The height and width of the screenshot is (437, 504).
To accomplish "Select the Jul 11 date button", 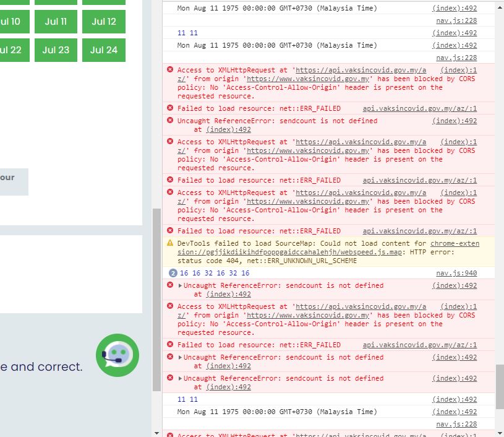I will [56, 22].
